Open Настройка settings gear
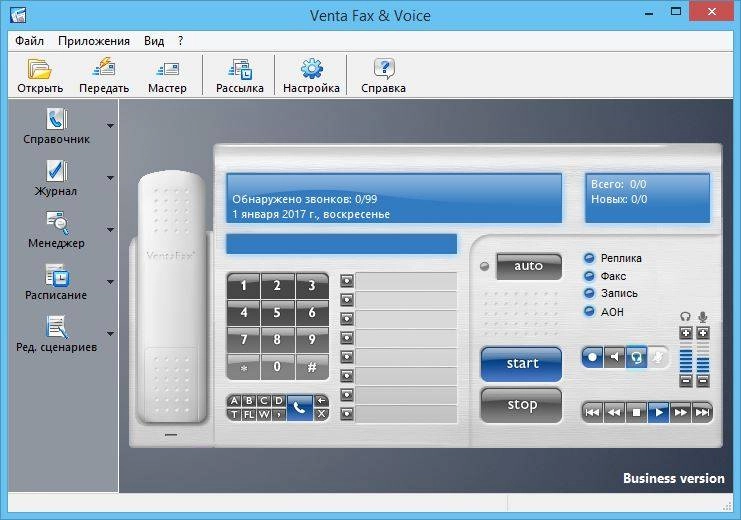Image resolution: width=741 pixels, height=520 pixels. tap(311, 76)
